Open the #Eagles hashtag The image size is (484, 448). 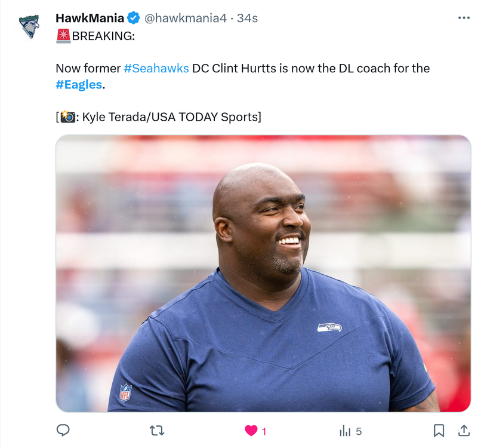point(79,85)
